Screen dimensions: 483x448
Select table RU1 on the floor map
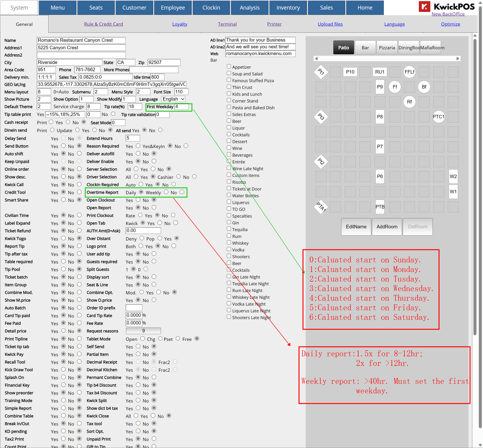pos(380,72)
